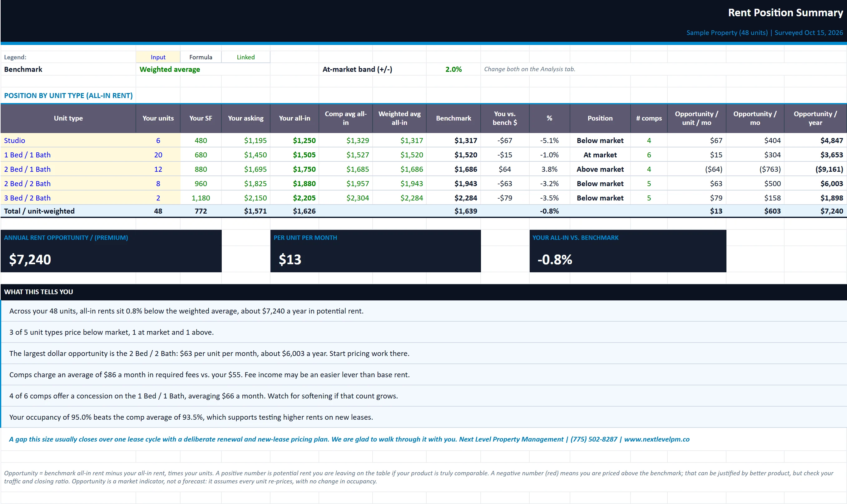This screenshot has width=847, height=504.
Task: Click the Above market position cell
Action: pyautogui.click(x=600, y=169)
